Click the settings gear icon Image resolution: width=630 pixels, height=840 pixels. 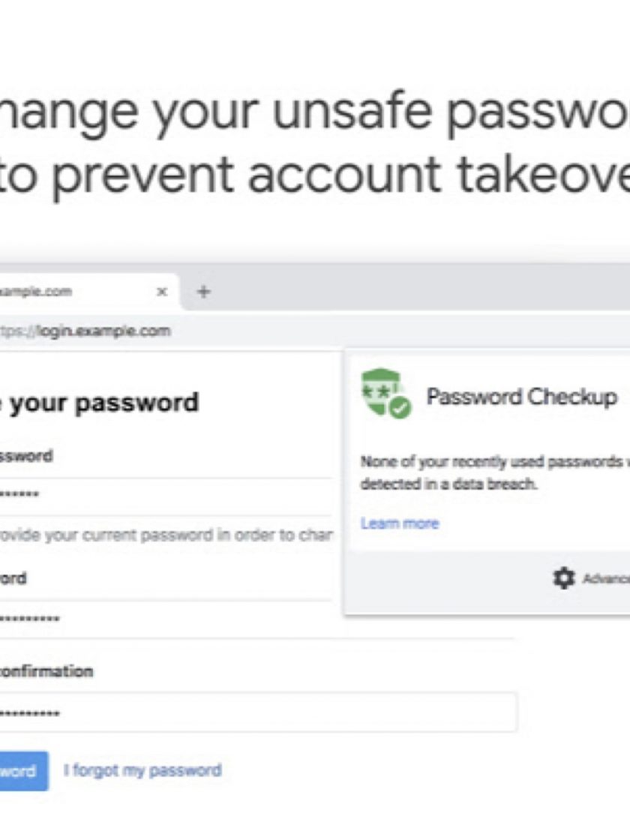564,577
